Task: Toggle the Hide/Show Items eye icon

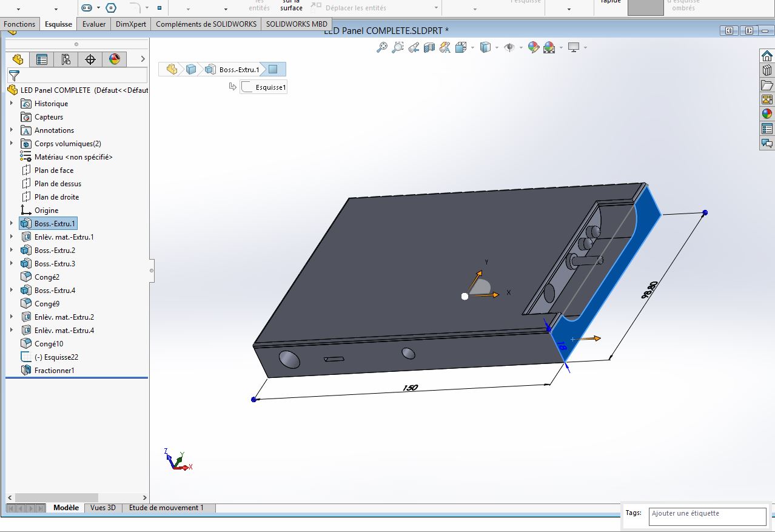Action: coord(509,47)
